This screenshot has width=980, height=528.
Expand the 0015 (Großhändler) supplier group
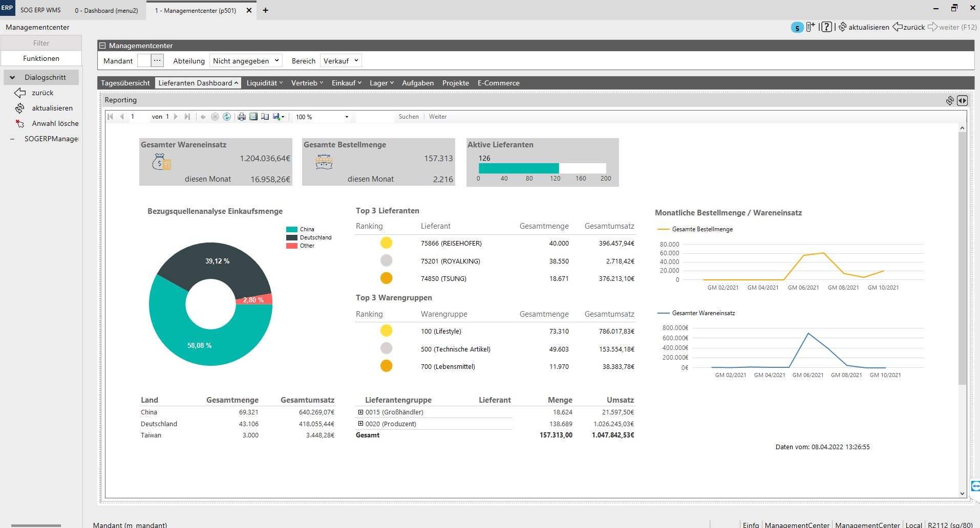coord(360,412)
